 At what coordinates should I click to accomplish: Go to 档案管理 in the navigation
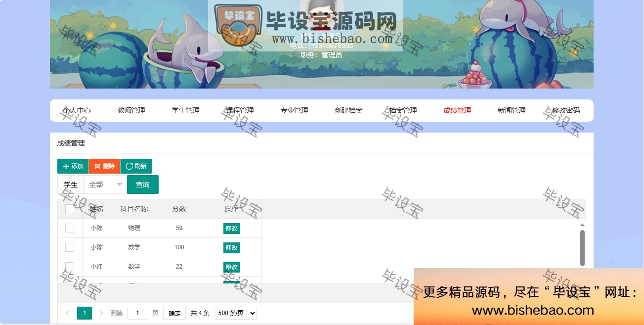tap(403, 110)
